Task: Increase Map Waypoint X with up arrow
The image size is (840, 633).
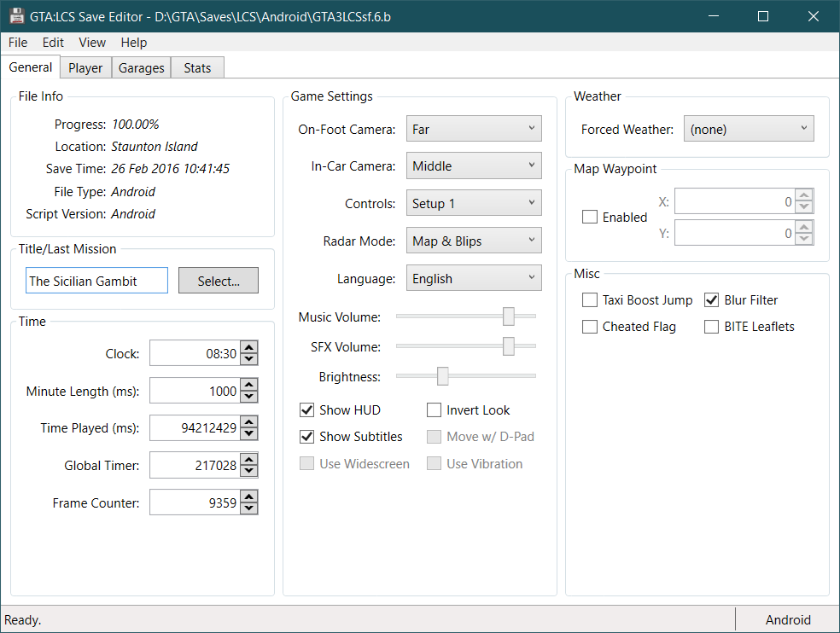Action: (804, 195)
